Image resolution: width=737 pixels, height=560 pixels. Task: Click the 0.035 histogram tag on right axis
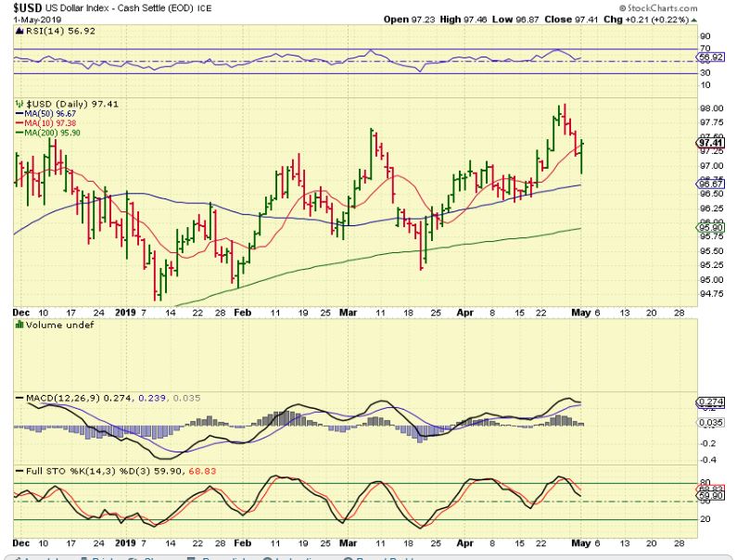[711, 423]
